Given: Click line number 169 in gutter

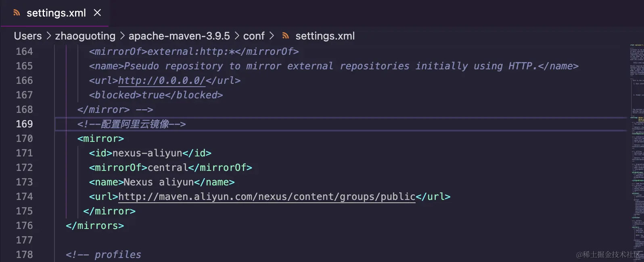Looking at the screenshot, I should click(24, 124).
